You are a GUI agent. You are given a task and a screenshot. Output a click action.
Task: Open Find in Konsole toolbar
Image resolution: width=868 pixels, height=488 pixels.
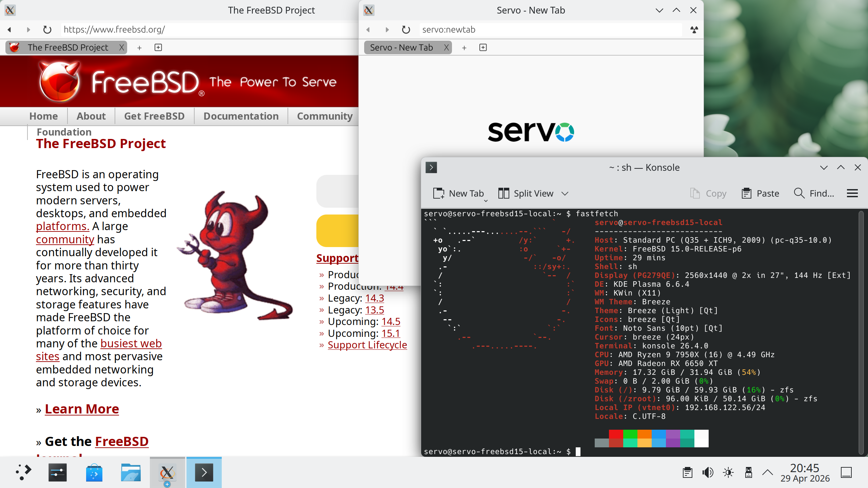[x=814, y=194]
